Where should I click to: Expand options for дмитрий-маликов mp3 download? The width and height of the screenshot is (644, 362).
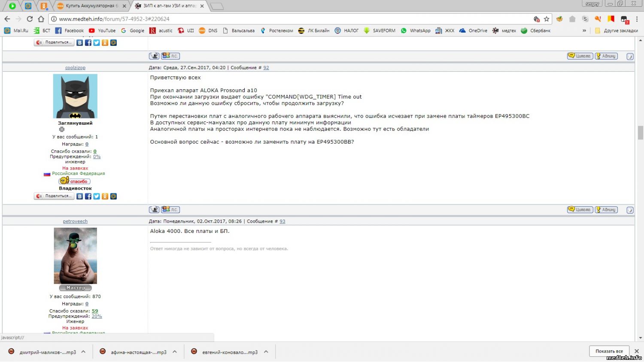click(x=83, y=352)
